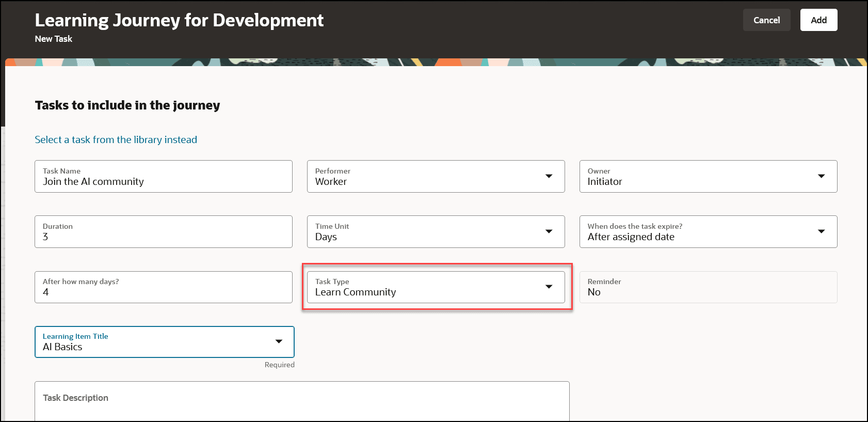Click the Learning Journey for Development heading
The image size is (868, 422).
[x=179, y=20]
